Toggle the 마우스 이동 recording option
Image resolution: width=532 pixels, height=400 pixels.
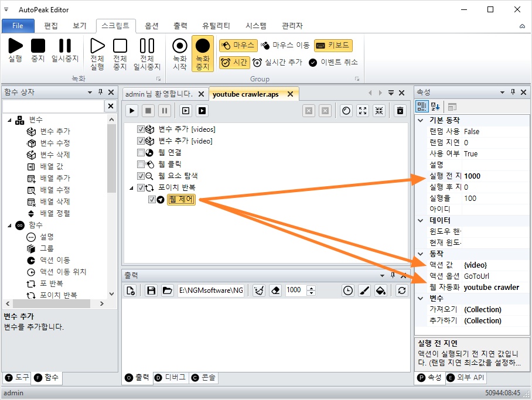285,45
